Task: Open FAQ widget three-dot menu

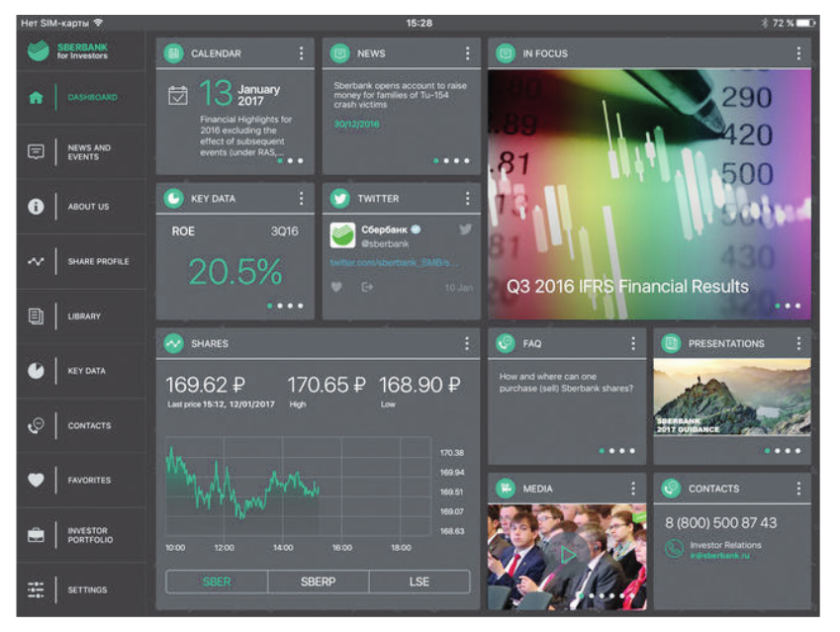Action: pos(633,343)
